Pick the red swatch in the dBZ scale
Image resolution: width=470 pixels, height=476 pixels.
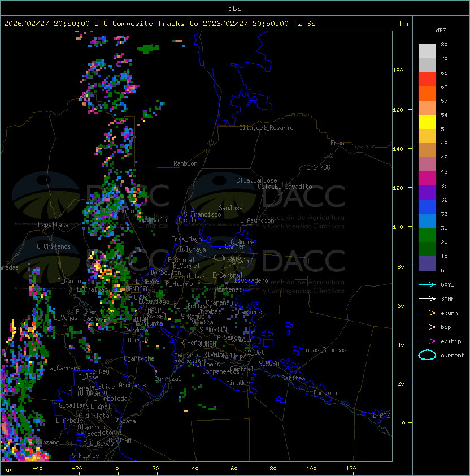[427, 80]
